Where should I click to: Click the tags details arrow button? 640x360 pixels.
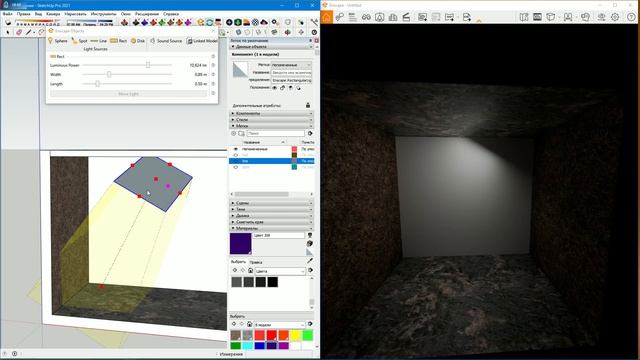310,133
